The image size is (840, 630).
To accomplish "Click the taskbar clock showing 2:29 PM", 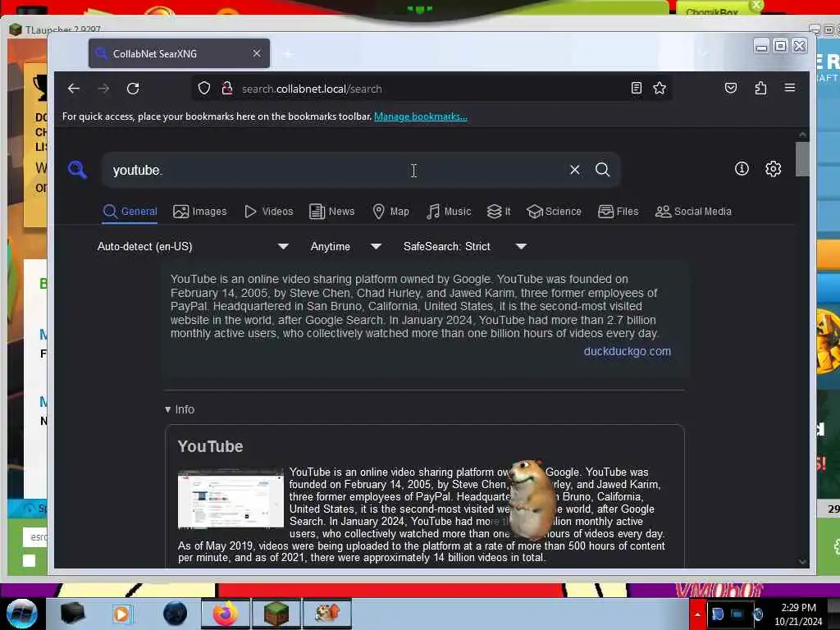I will [798, 614].
